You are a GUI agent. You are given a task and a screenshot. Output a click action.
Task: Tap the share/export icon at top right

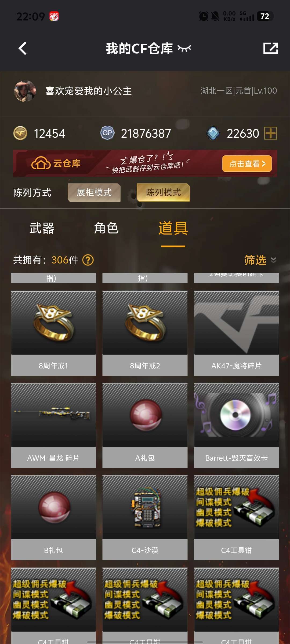click(270, 48)
